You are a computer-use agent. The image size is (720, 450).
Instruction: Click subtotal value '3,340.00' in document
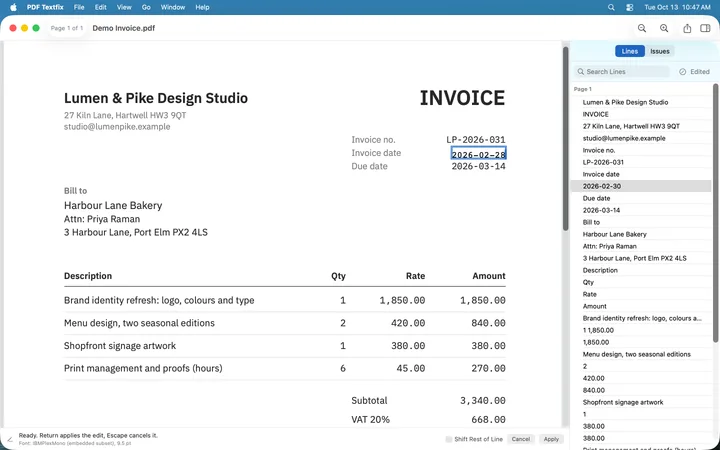coord(483,400)
